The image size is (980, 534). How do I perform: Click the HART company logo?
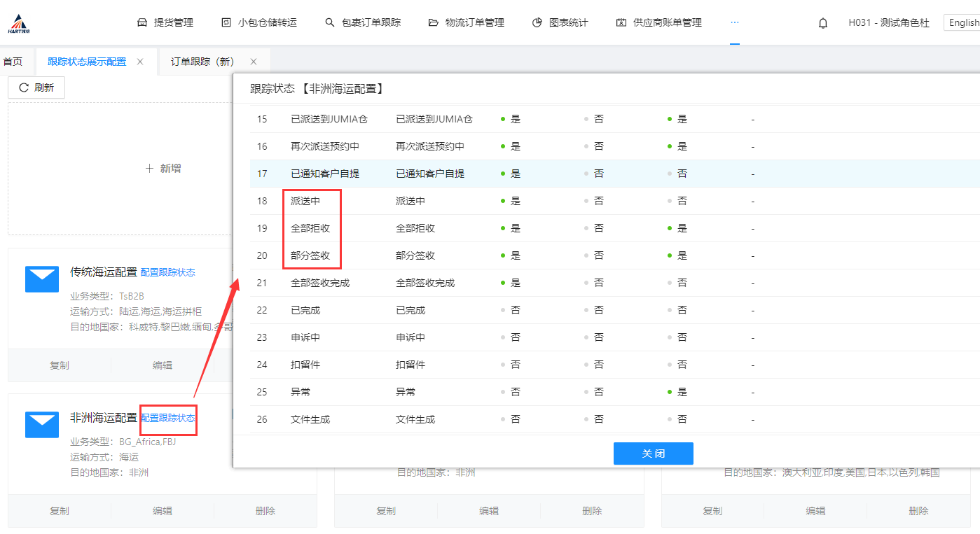19,23
